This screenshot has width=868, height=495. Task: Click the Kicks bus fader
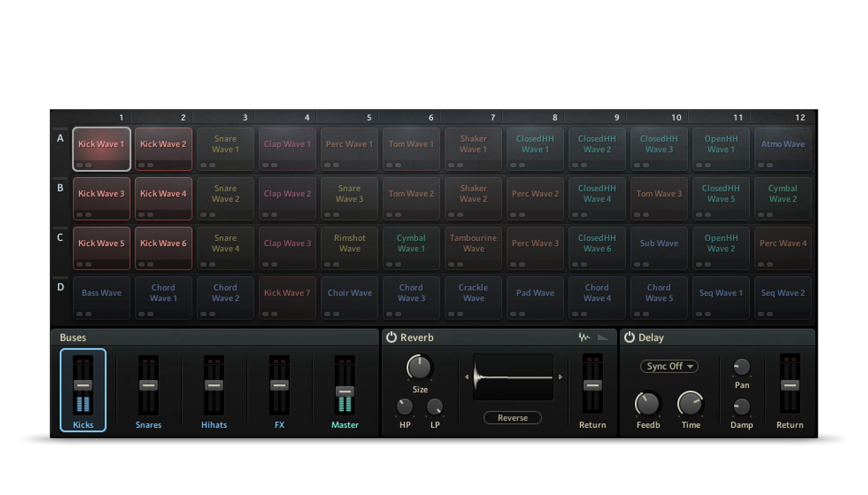[83, 385]
